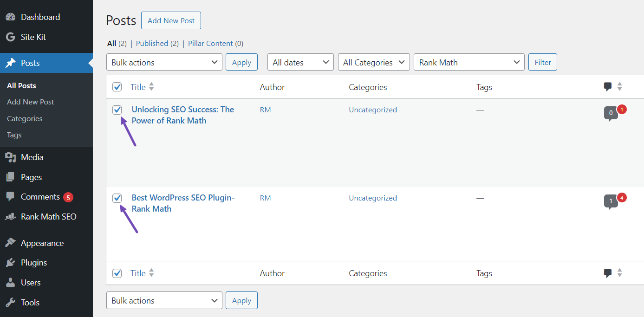Uncheck the Unlocking SEO Success post checkbox
The height and width of the screenshot is (317, 644).
117,110
